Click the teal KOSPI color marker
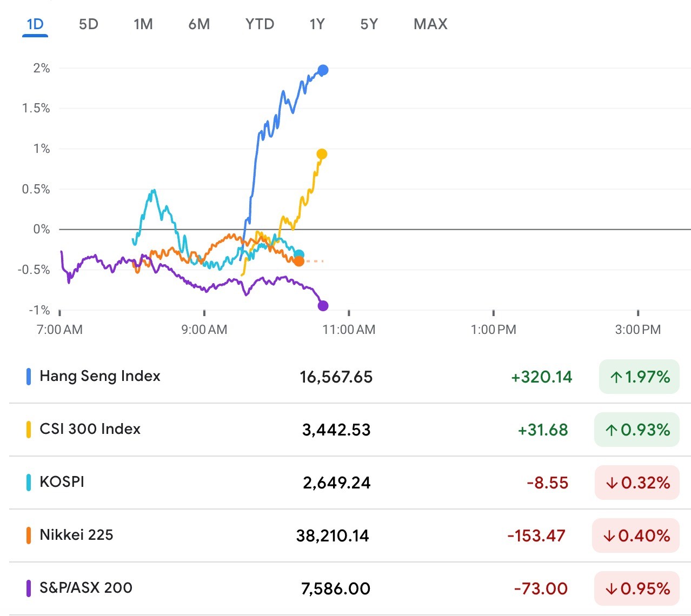This screenshot has width=691, height=616. click(29, 483)
